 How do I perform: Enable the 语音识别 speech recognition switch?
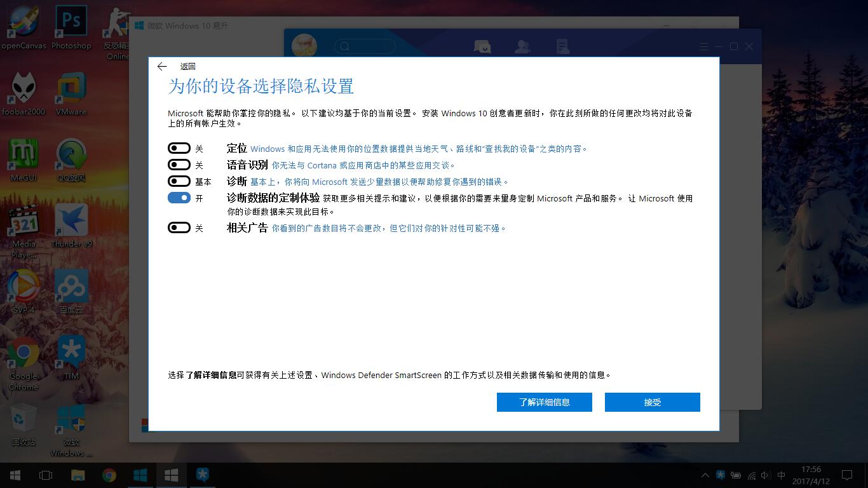[179, 165]
